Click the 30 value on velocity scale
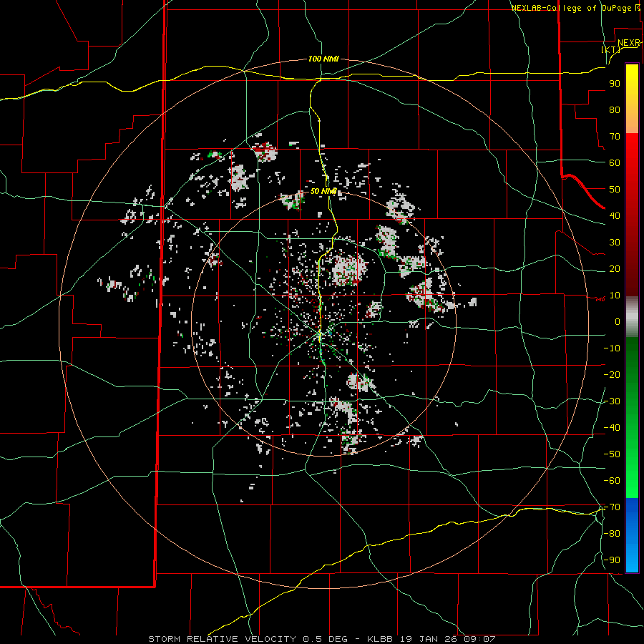Screen dimensions: 644x644 [x=615, y=243]
